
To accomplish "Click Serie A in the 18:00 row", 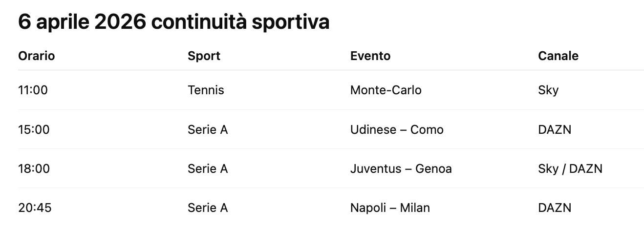I will 208,168.
